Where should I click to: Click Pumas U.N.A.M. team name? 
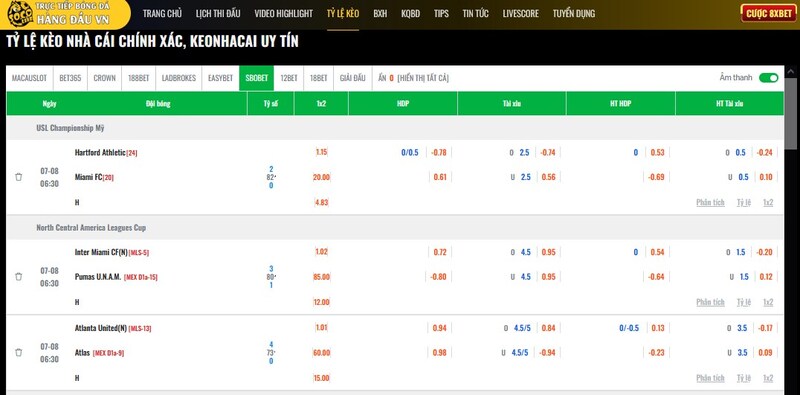point(98,277)
